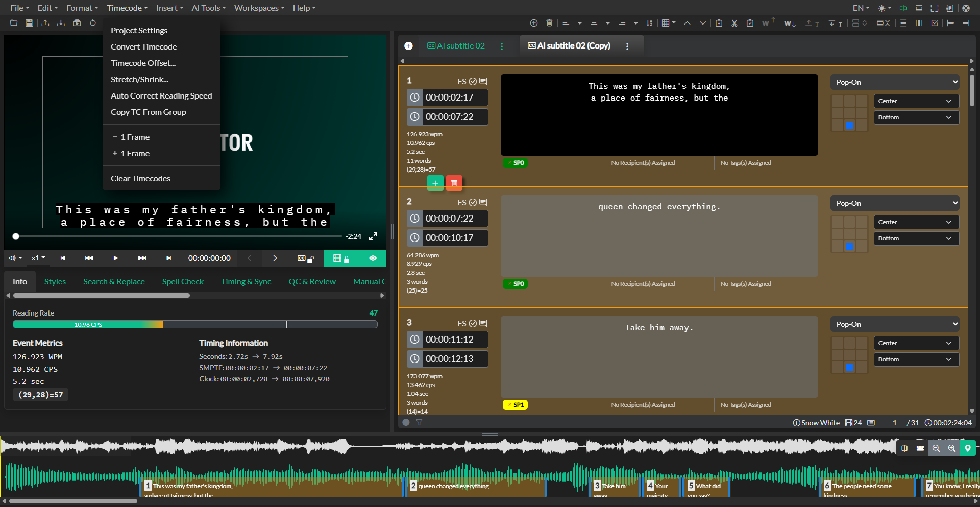Select the scissors cut icon in the toolbar
980x507 pixels.
coord(734,23)
